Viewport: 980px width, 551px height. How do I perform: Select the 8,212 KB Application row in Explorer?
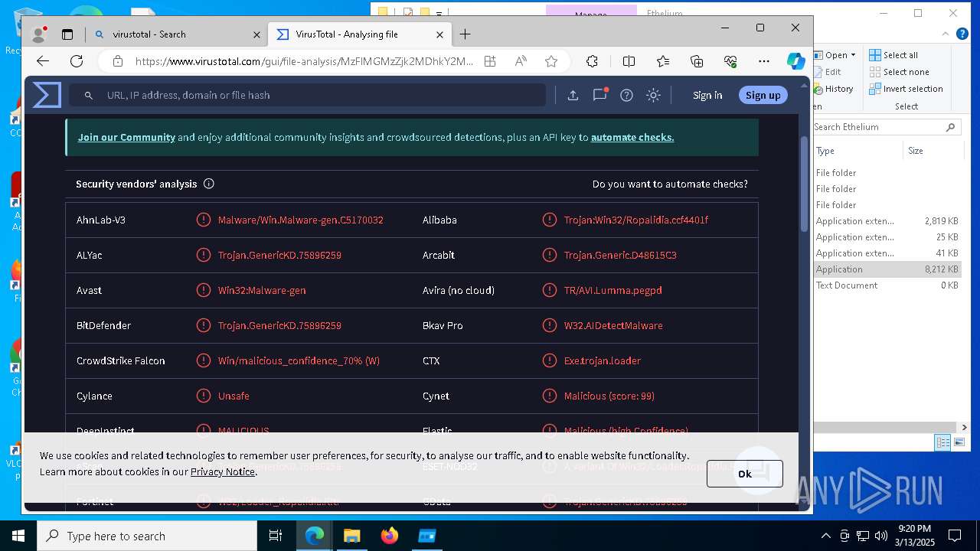tap(887, 269)
